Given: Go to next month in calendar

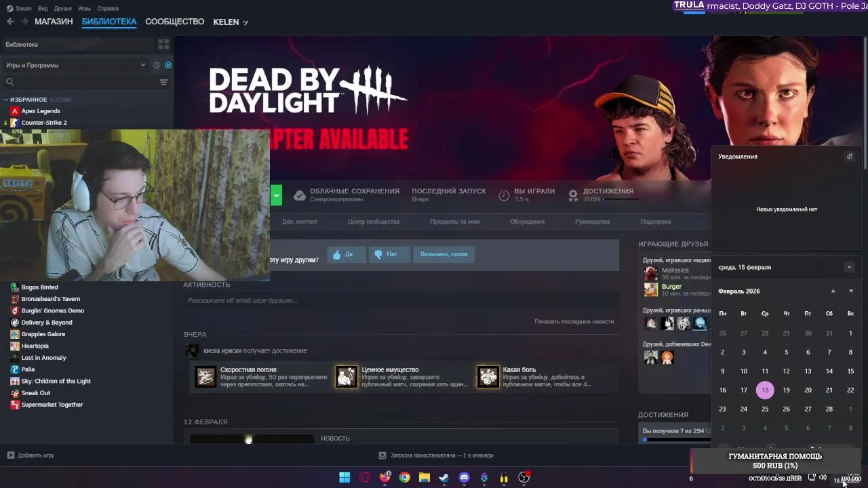Looking at the screenshot, I should click(851, 291).
